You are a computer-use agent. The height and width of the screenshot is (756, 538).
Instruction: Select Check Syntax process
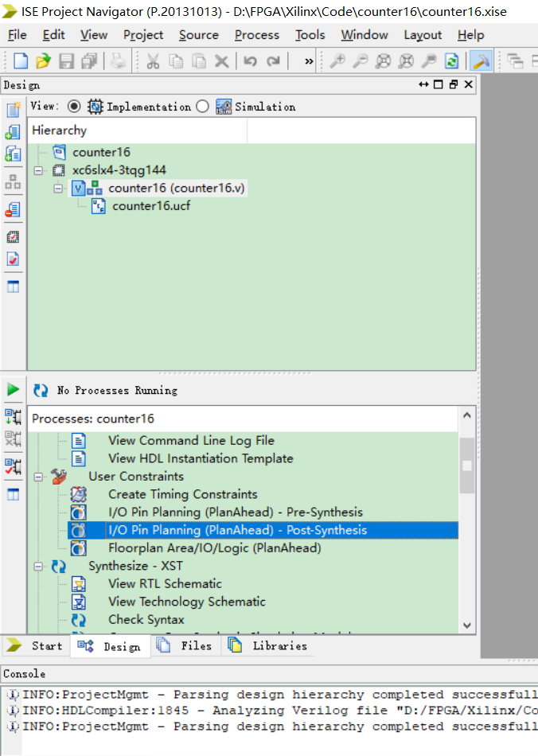point(146,620)
